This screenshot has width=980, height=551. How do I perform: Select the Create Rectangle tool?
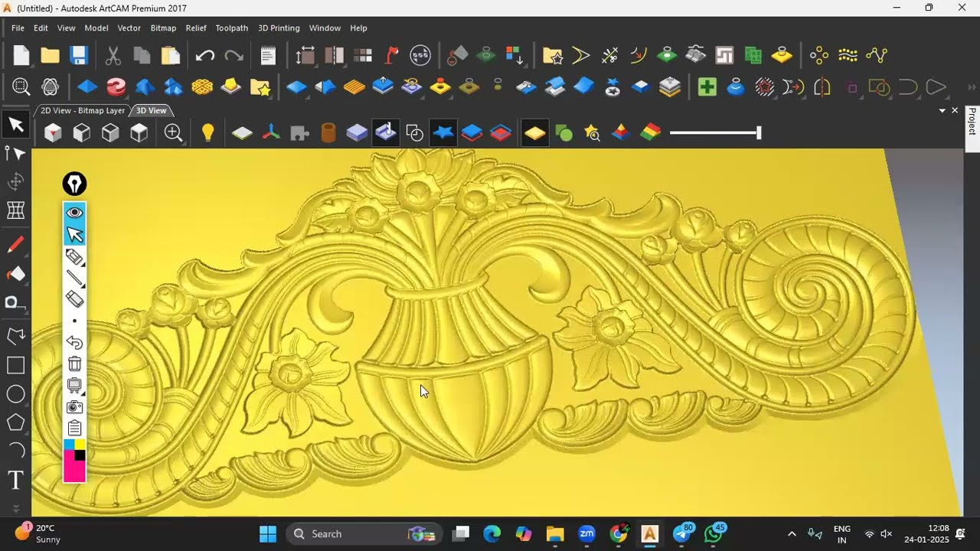[x=15, y=366]
